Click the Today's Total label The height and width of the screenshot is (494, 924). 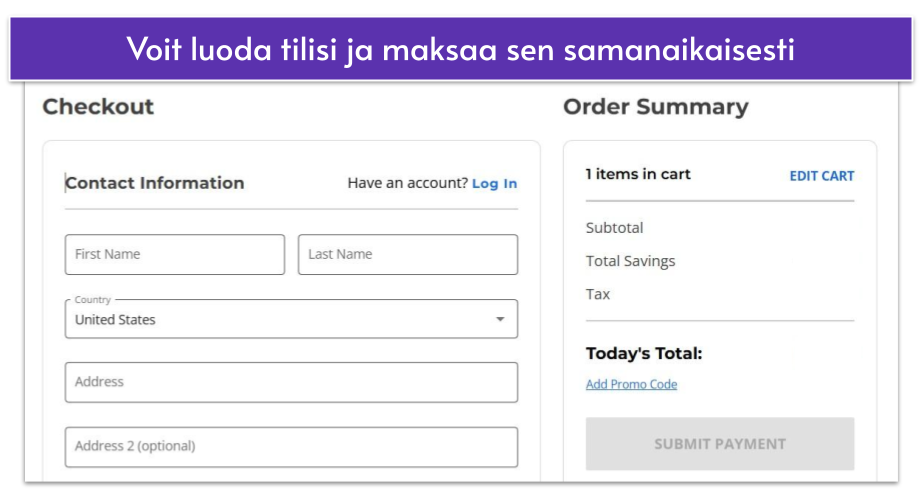pyautogui.click(x=644, y=354)
